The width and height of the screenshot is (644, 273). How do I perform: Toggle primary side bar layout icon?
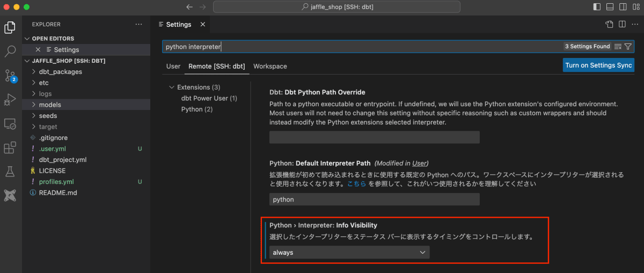click(597, 7)
